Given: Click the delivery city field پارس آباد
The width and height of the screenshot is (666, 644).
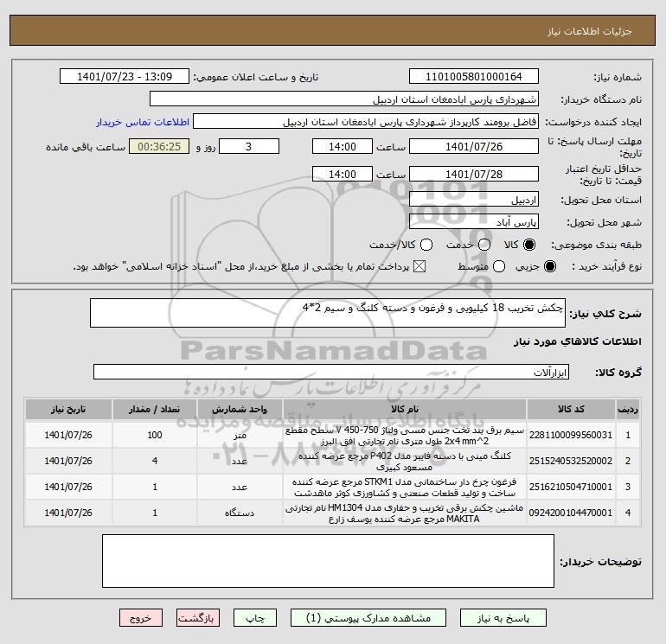Looking at the screenshot, I should click(x=474, y=222).
